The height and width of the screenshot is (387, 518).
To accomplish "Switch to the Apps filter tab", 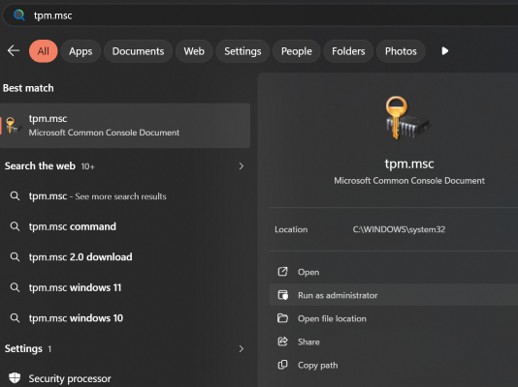I will tap(80, 51).
